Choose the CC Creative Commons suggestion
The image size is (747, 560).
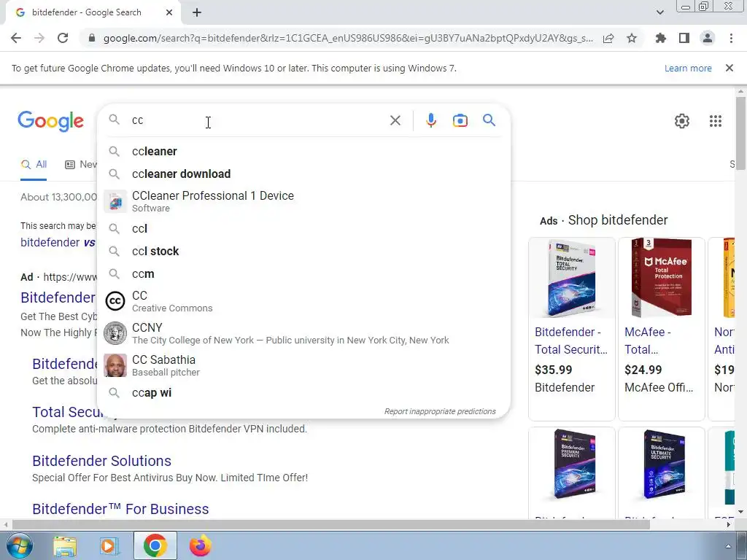coord(303,301)
